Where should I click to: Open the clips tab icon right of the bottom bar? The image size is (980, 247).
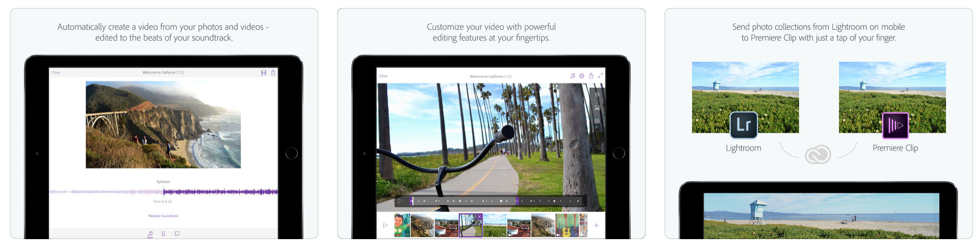[x=177, y=234]
